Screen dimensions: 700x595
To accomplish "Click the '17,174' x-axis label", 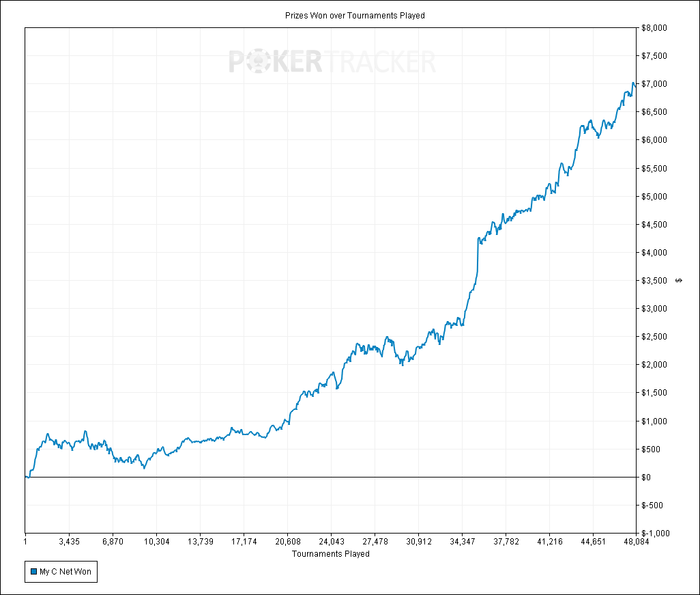I will tap(244, 542).
